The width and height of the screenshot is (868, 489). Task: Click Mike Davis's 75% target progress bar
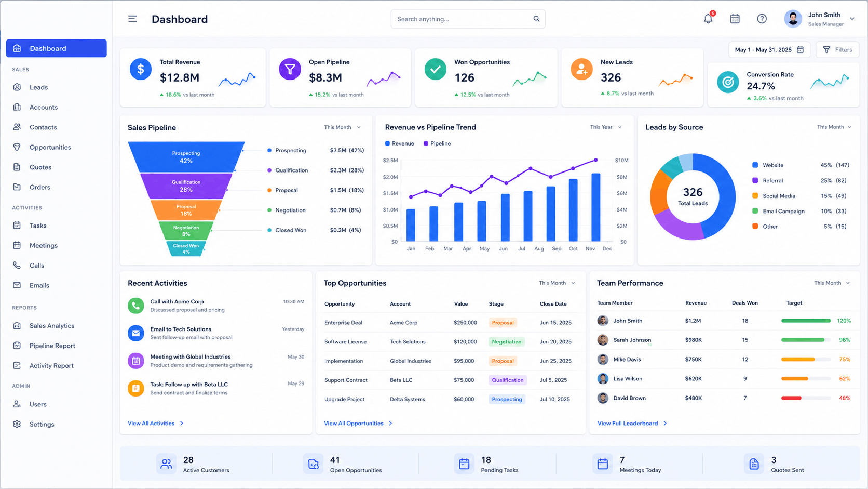click(x=806, y=359)
